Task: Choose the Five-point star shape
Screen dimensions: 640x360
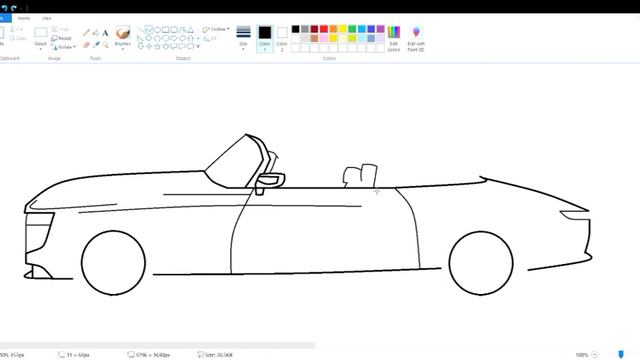Action: click(x=157, y=47)
